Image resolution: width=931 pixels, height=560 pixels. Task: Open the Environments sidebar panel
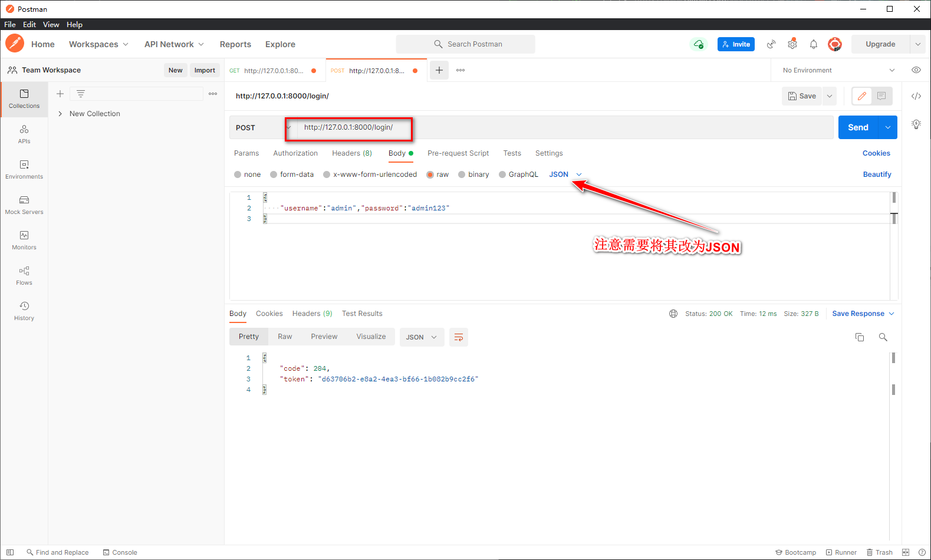(x=24, y=170)
